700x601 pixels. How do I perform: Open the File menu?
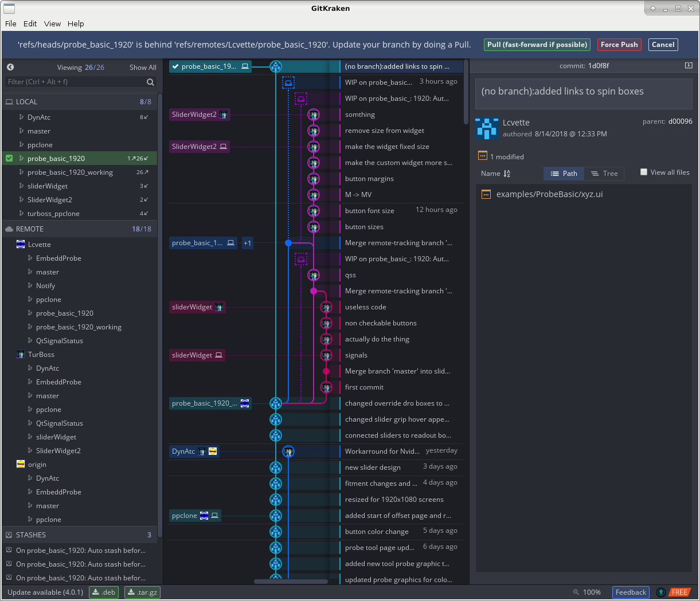click(x=11, y=23)
